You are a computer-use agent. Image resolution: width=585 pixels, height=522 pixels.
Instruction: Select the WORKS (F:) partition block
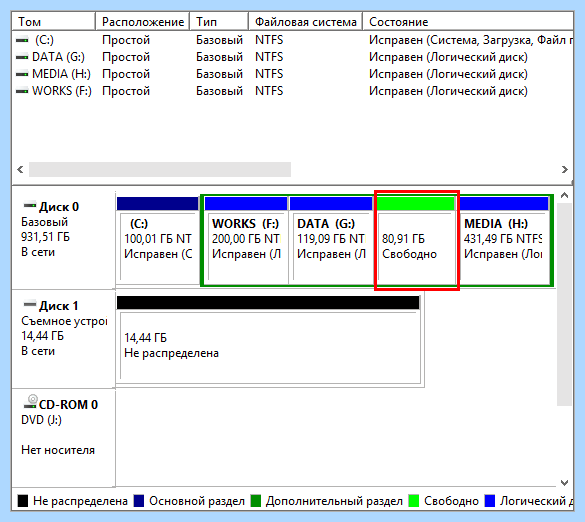[247, 241]
